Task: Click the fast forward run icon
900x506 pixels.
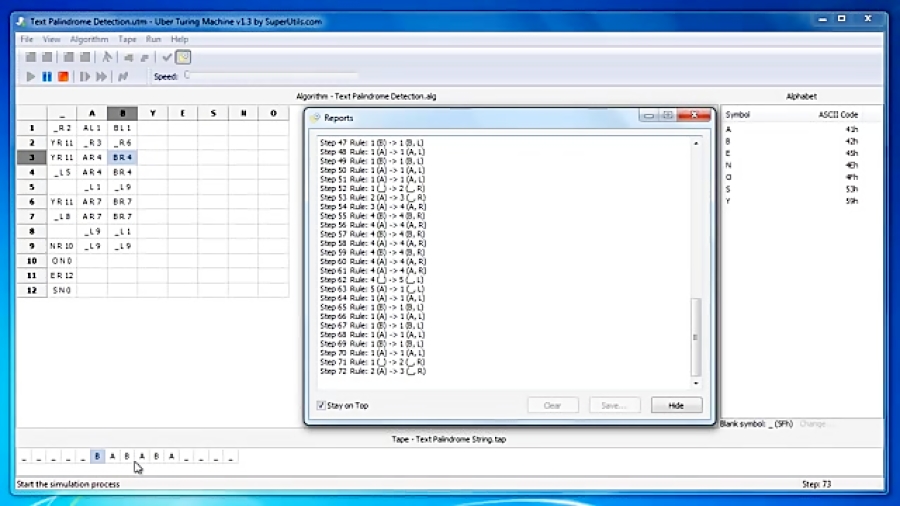Action: tap(102, 76)
